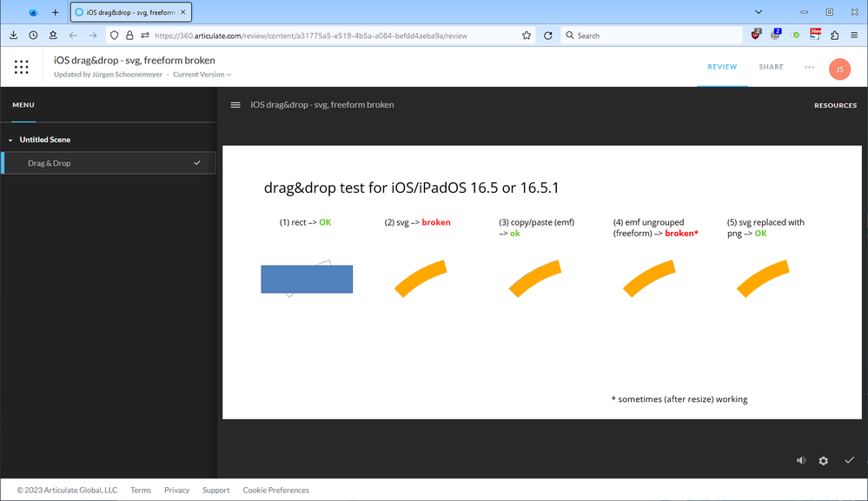The width and height of the screenshot is (868, 501).
Task: Reload the page
Action: click(548, 36)
